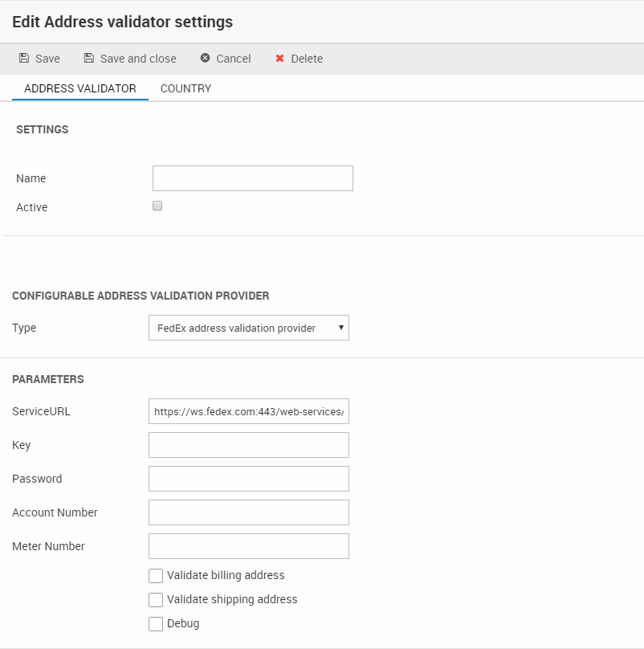Open the provider Type dropdown
This screenshot has height=649, width=644.
(x=241, y=328)
